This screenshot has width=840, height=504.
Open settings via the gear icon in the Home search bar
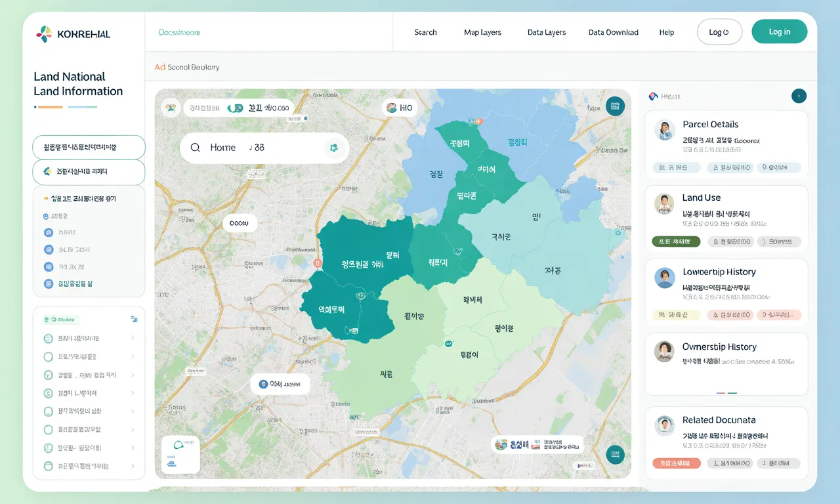pos(333,148)
